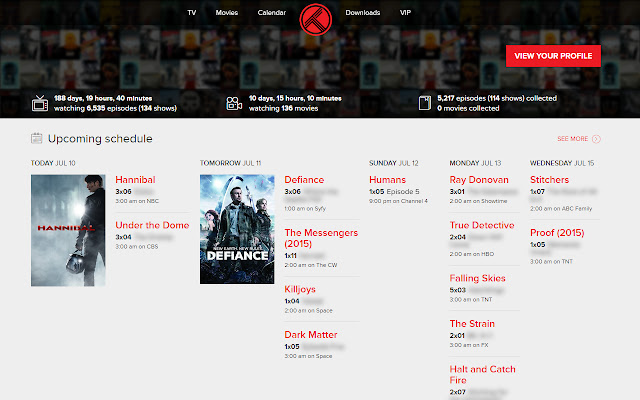This screenshot has width=640, height=400.
Task: Click the movie camera stats icon
Action: (x=234, y=103)
